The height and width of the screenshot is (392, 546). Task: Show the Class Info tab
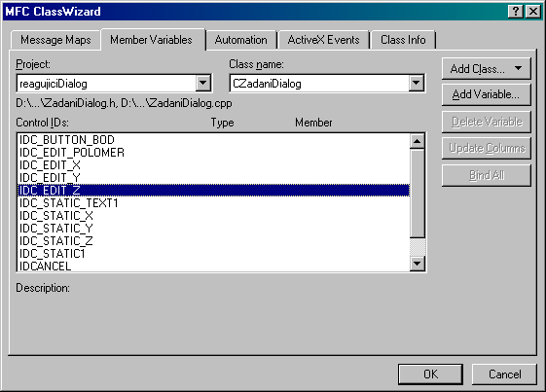[403, 40]
